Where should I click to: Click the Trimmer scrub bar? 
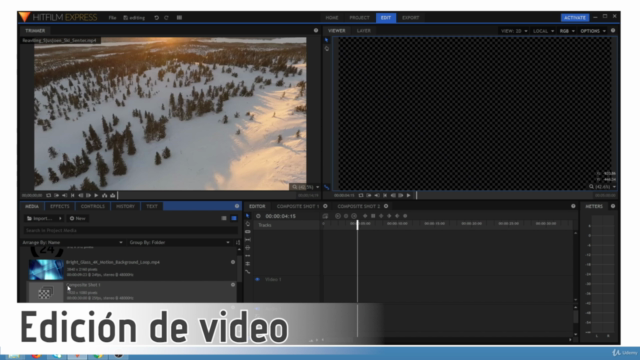[206, 196]
